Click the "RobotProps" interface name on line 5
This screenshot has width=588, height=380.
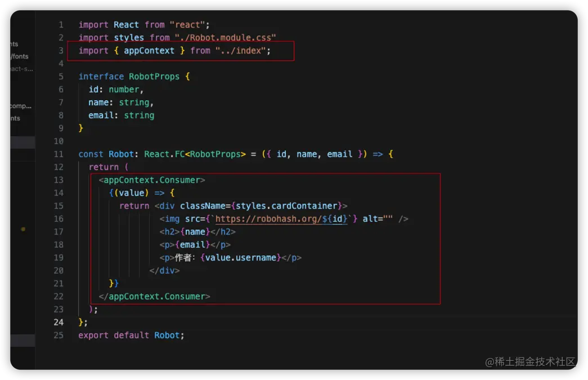(154, 77)
